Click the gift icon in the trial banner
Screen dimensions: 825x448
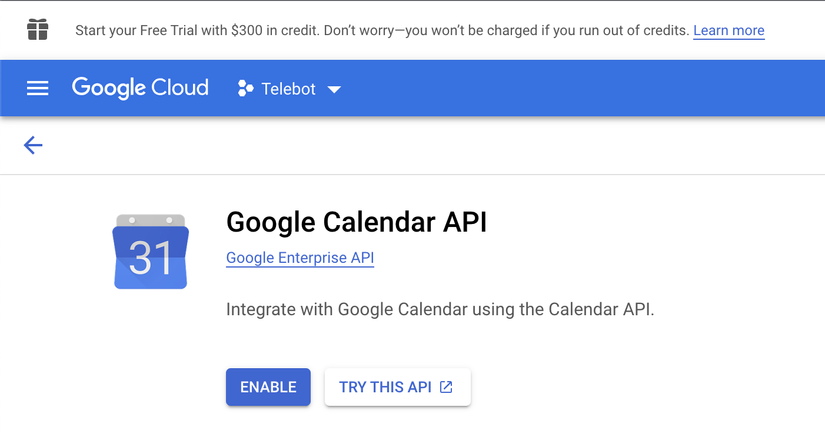click(38, 30)
